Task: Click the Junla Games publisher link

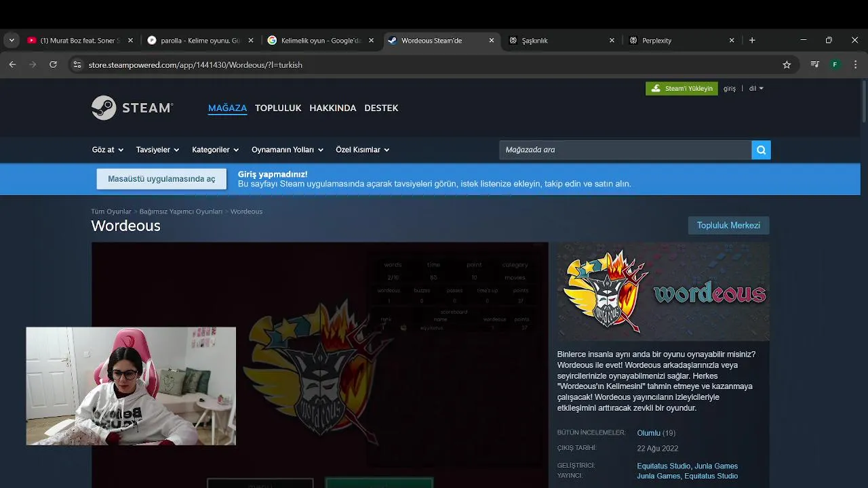Action: point(658,476)
